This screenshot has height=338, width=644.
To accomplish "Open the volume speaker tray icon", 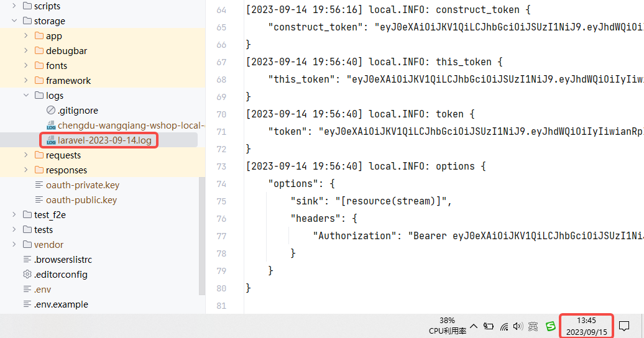I will coord(518,326).
